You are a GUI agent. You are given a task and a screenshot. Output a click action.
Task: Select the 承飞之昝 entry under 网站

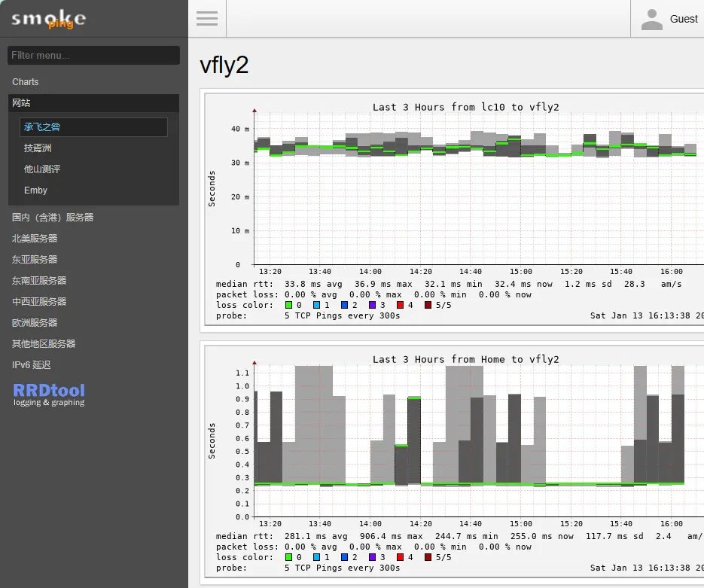click(x=42, y=127)
